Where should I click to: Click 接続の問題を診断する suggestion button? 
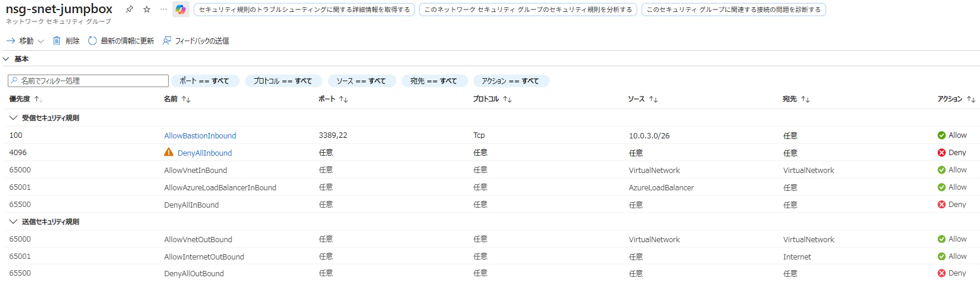[x=734, y=10]
